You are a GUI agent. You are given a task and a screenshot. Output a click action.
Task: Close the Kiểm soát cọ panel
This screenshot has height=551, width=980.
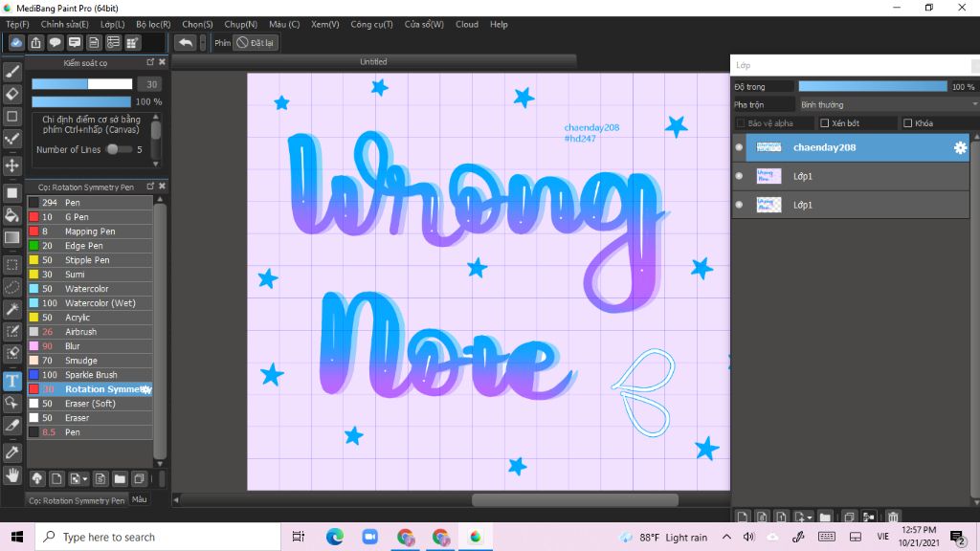click(162, 62)
